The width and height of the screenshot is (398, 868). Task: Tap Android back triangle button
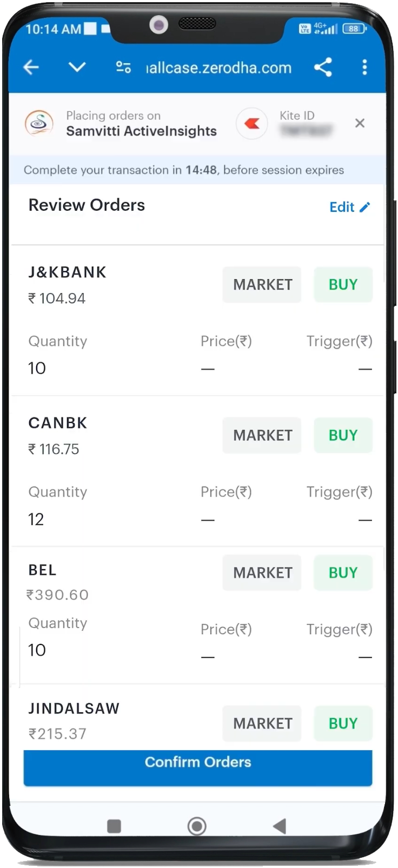[x=280, y=826]
